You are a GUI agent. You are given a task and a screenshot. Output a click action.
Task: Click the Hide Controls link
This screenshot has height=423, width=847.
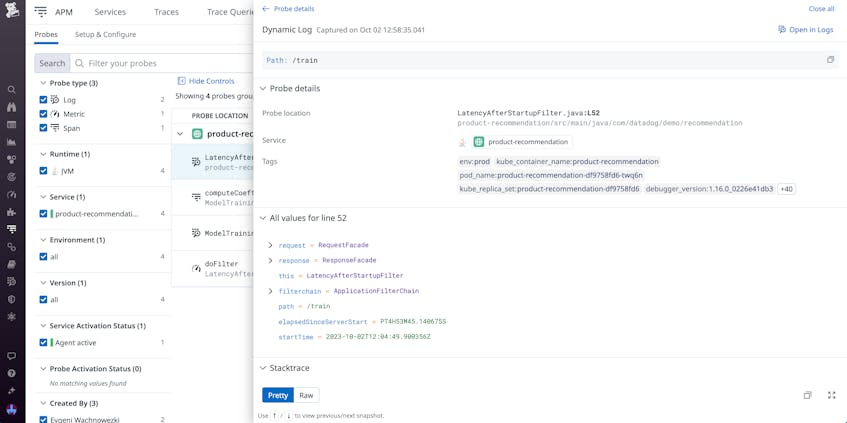(211, 81)
